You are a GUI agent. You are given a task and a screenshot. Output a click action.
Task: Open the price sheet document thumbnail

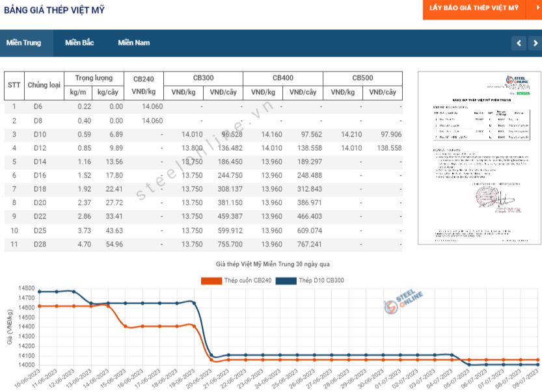[479, 158]
